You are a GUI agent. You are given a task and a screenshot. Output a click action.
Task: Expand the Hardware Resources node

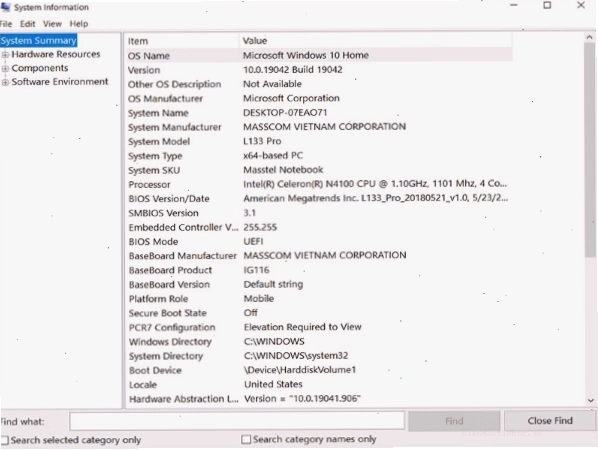click(x=5, y=55)
